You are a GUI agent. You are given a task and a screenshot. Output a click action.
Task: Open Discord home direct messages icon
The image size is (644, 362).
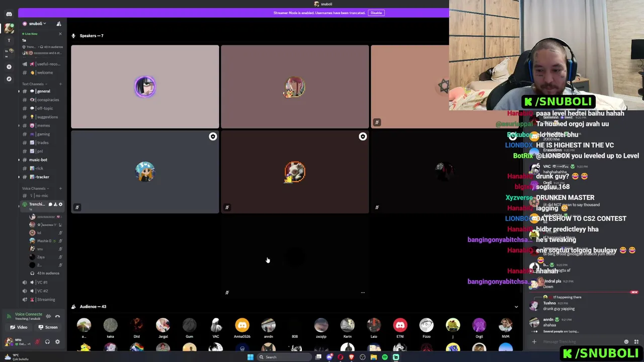[x=9, y=14]
